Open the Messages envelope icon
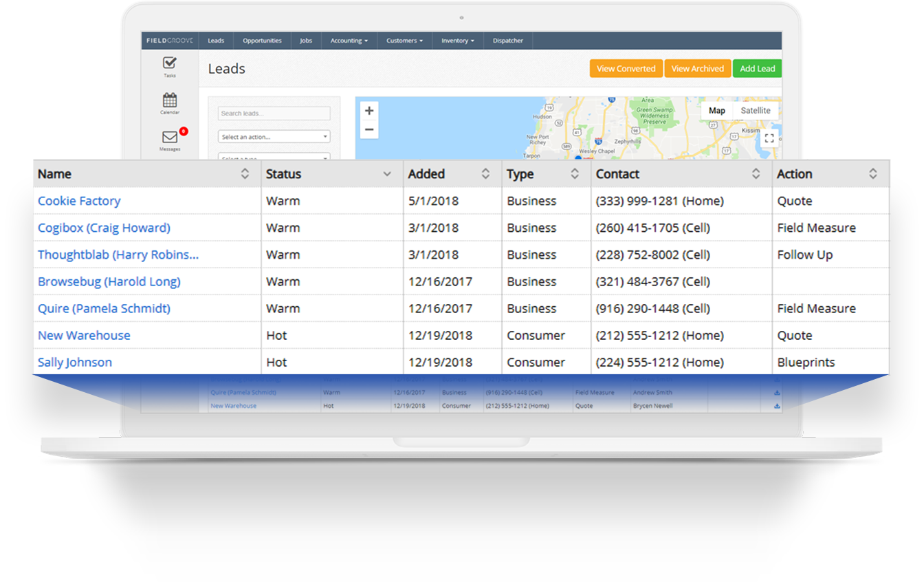The width and height of the screenshot is (924, 582). point(170,138)
